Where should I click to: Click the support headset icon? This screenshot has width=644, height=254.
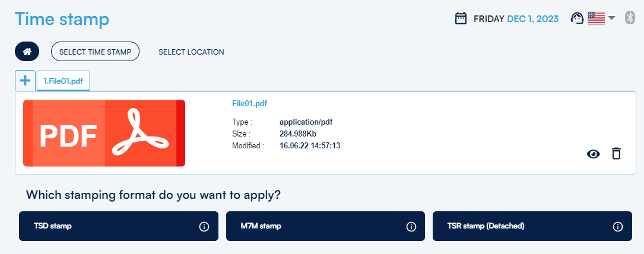pyautogui.click(x=577, y=18)
